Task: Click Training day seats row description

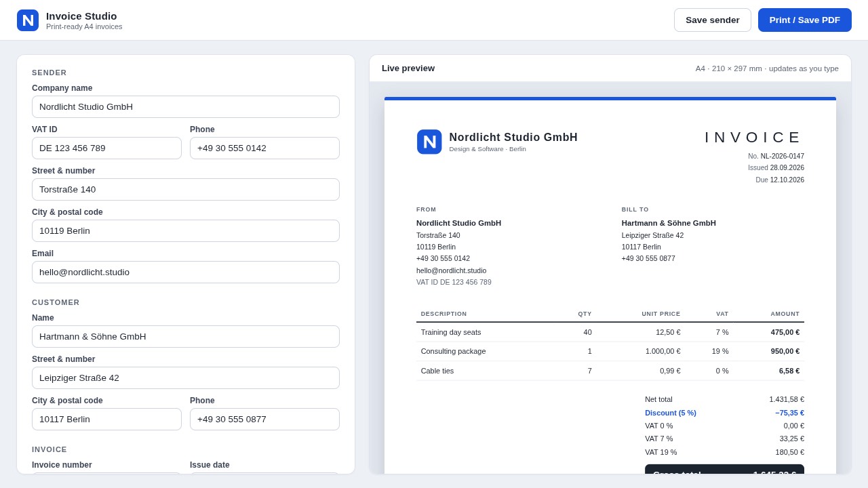Action: pos(451,332)
